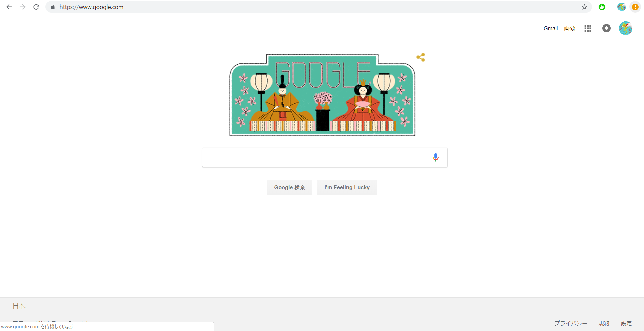Open the 設定 settings menu in the footer
644x331 pixels.
coord(626,323)
